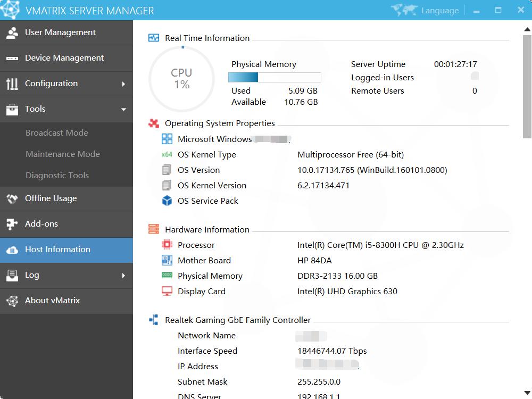
Task: Click the Server Uptime value 00:01:27:17
Action: point(455,64)
